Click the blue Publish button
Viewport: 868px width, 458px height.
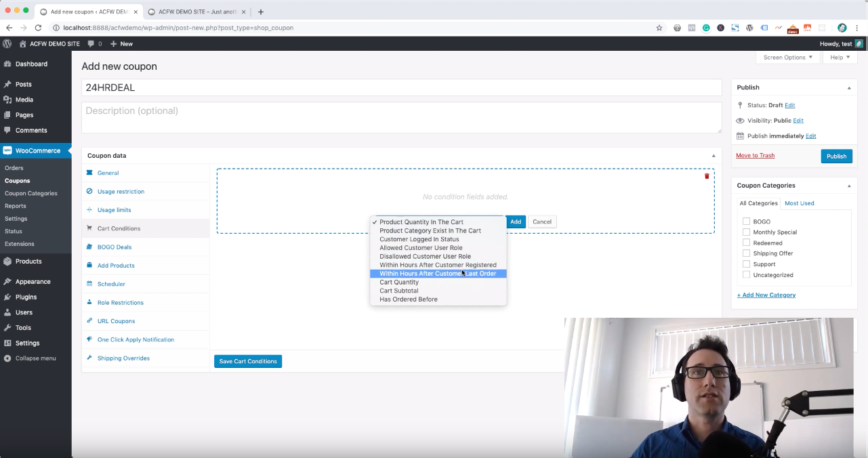click(836, 157)
